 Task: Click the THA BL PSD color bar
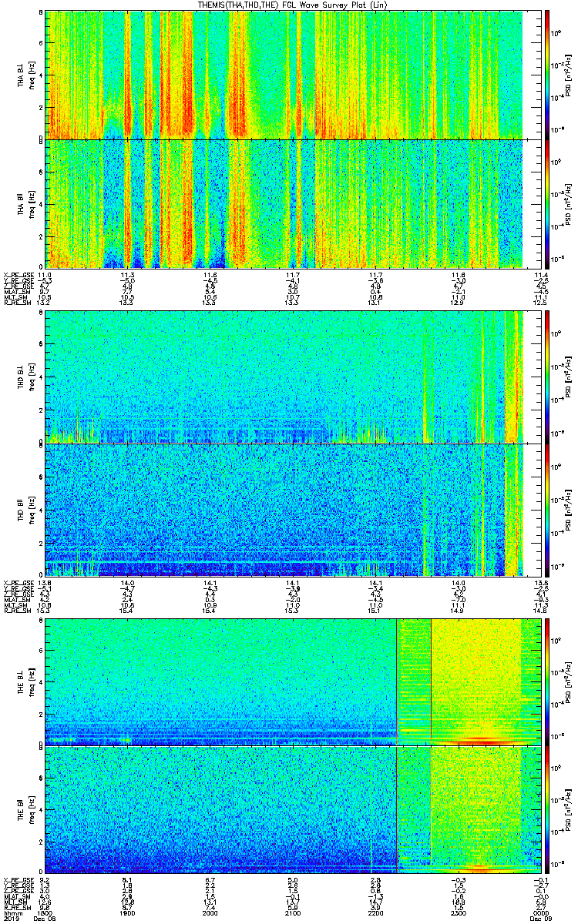(547, 75)
